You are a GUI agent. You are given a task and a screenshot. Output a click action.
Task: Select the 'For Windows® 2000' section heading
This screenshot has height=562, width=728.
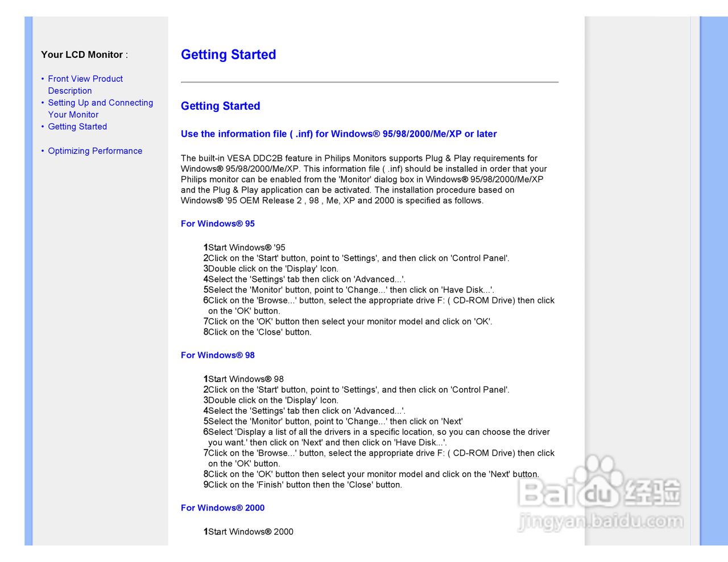click(222, 508)
